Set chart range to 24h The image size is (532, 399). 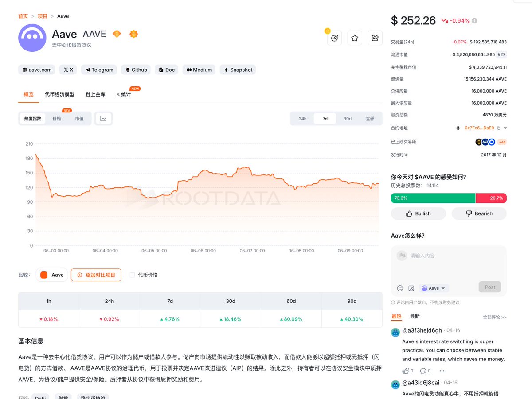pyautogui.click(x=303, y=119)
